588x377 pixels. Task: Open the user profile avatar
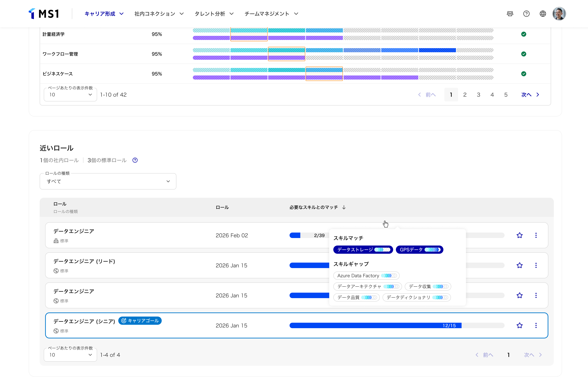(559, 14)
